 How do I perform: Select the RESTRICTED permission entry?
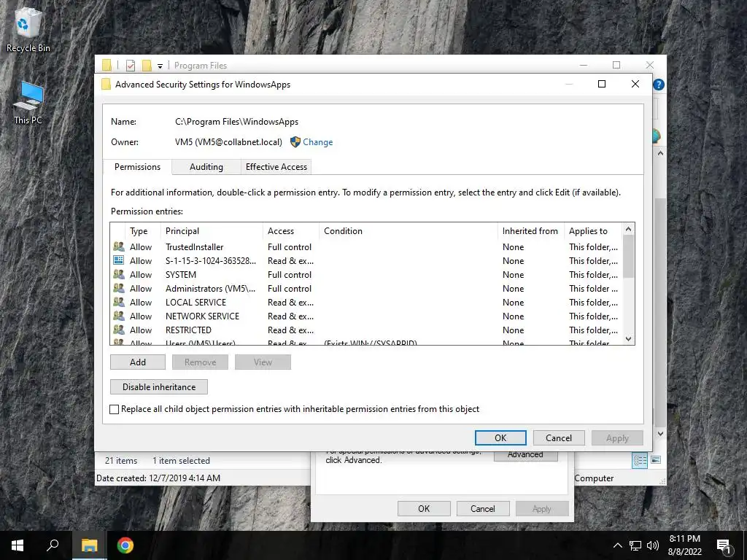point(366,330)
